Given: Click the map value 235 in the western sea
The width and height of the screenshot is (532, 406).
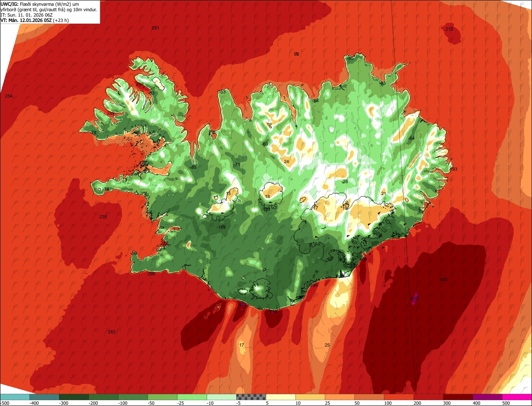Looking at the screenshot, I should tap(103, 217).
